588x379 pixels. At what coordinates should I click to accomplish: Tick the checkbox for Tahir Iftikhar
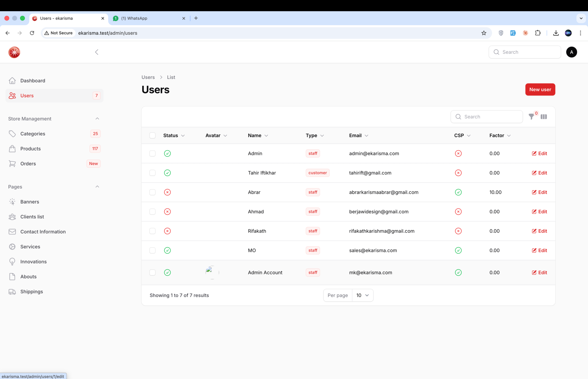152,173
